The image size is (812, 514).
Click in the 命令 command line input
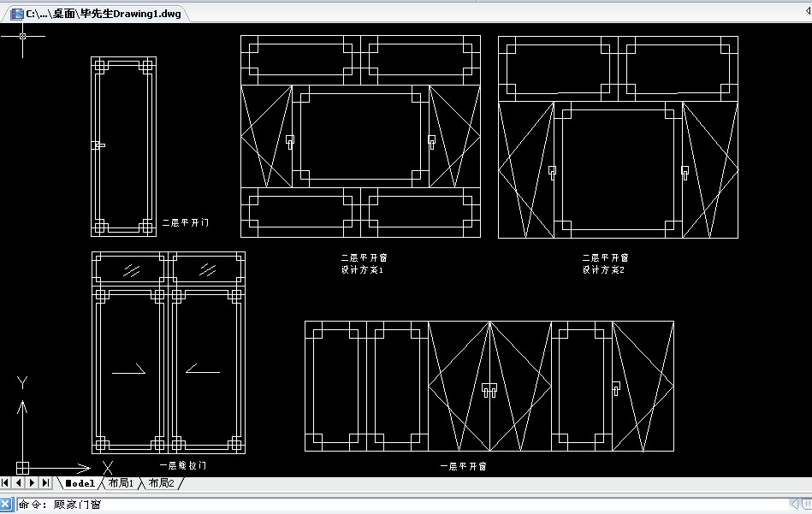[x=428, y=505]
